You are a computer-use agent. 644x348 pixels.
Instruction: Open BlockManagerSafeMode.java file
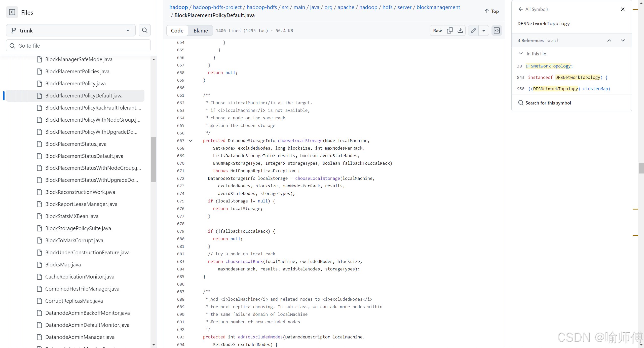(x=79, y=59)
